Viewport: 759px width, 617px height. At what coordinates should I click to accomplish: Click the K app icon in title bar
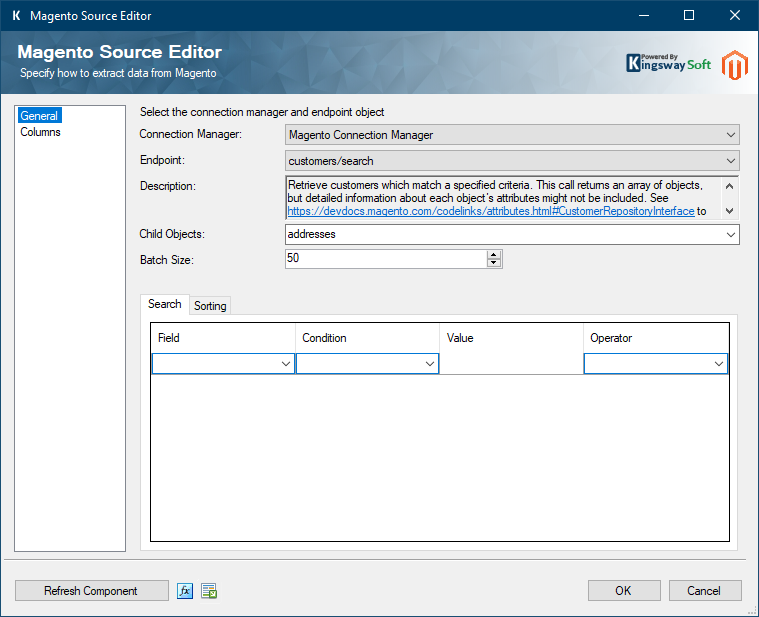[15, 16]
